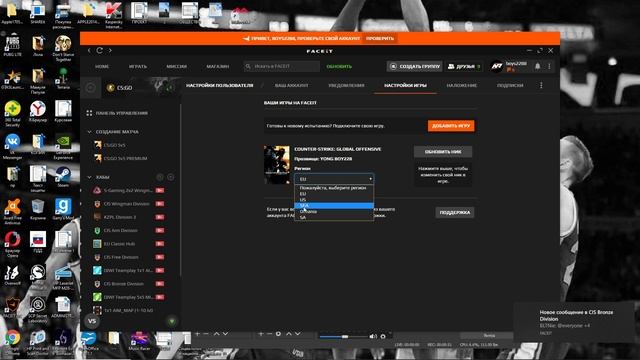The image size is (640, 360).
Task: Open Garry's Mod desktop shortcut
Action: click(x=63, y=209)
